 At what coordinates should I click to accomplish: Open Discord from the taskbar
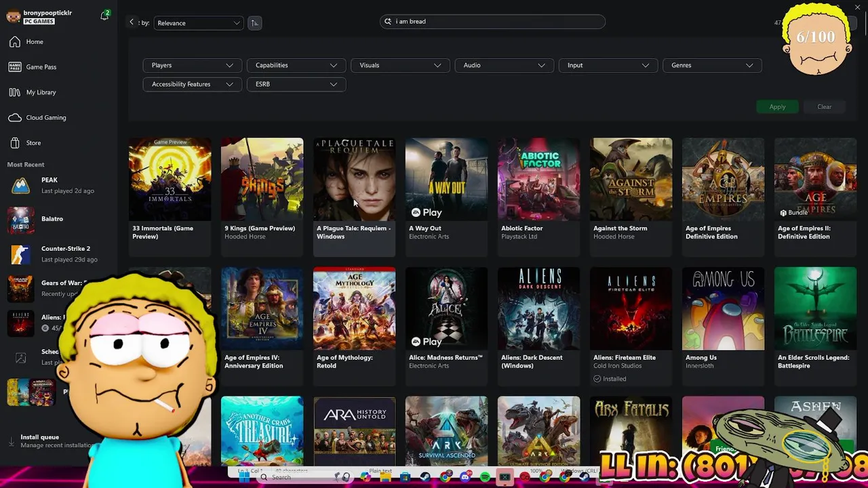pyautogui.click(x=465, y=477)
